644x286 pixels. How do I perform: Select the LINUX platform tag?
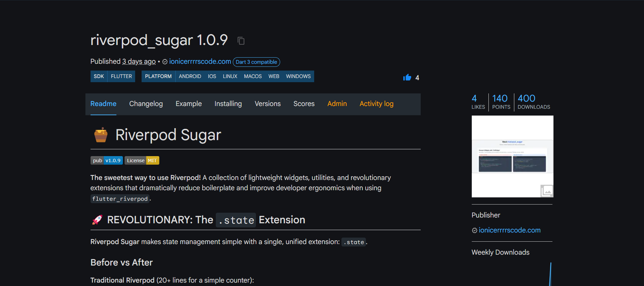tap(230, 76)
